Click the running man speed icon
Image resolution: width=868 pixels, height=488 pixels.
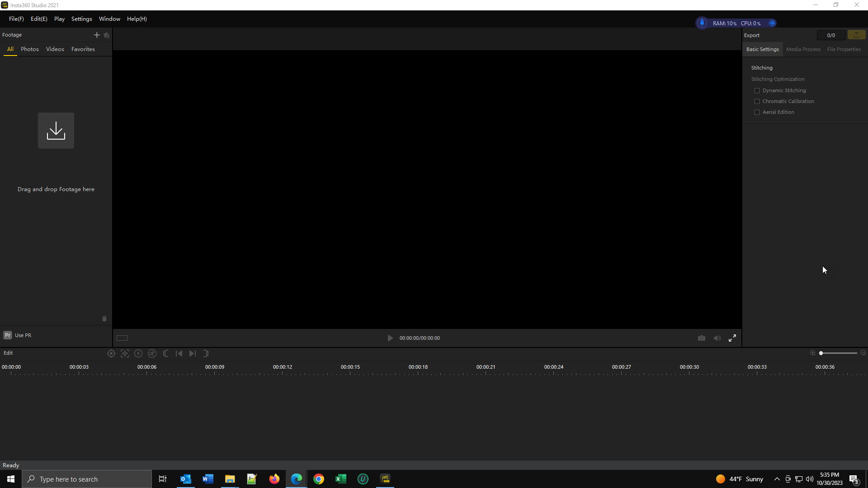(152, 353)
